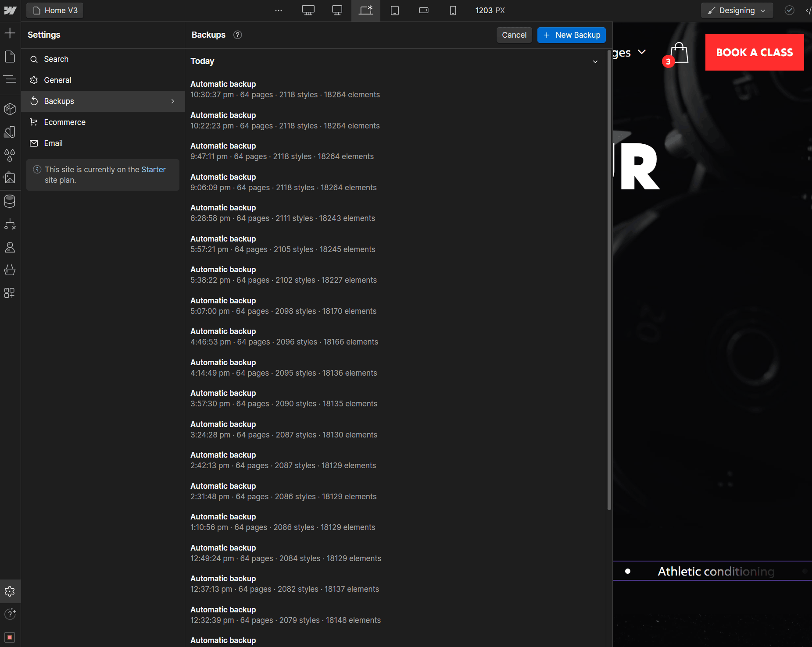812x647 pixels.
Task: Select the 10:30:37 pm automatic backup
Action: click(396, 89)
